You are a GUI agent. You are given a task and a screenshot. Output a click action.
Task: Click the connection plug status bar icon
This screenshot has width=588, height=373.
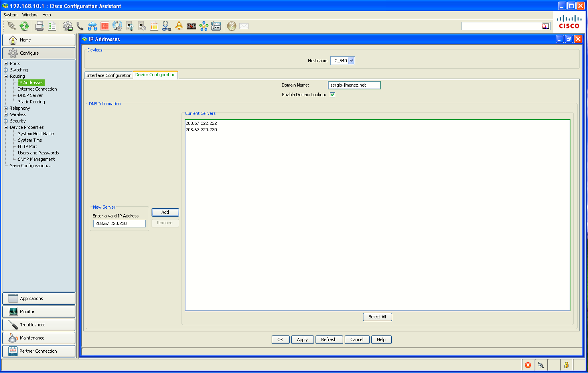point(541,365)
